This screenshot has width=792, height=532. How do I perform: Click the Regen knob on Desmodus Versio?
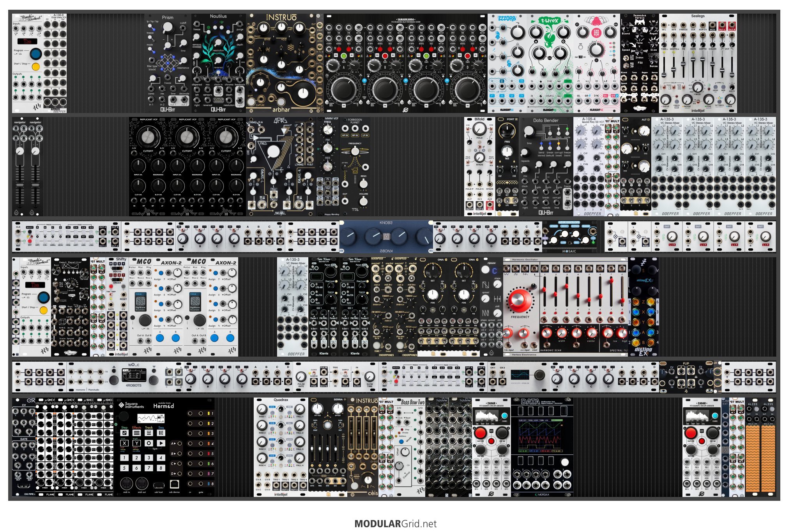point(654,27)
